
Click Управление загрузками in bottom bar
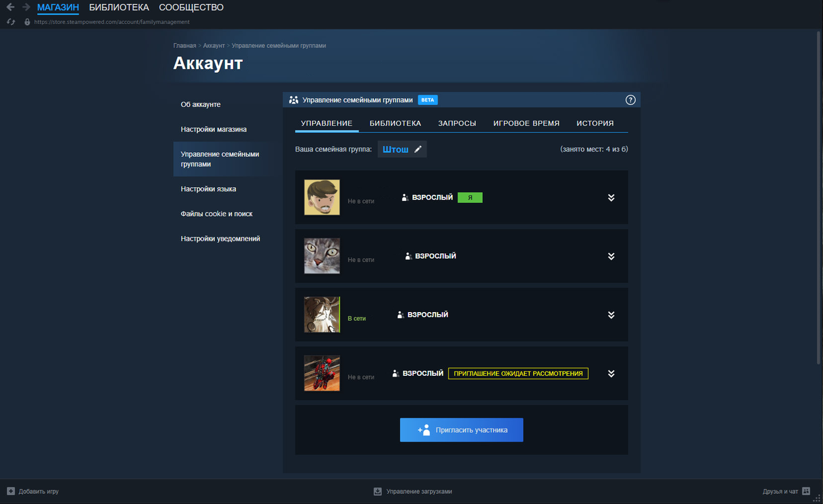coord(419,492)
